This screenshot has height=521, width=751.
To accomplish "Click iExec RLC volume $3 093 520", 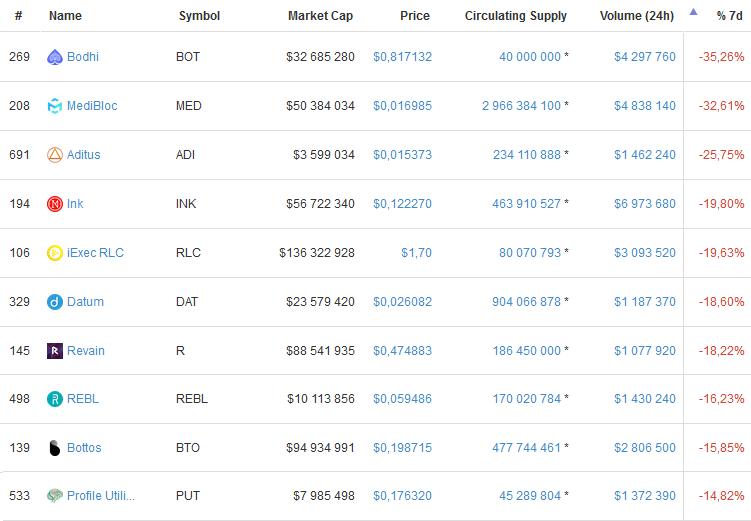I will click(x=645, y=253).
